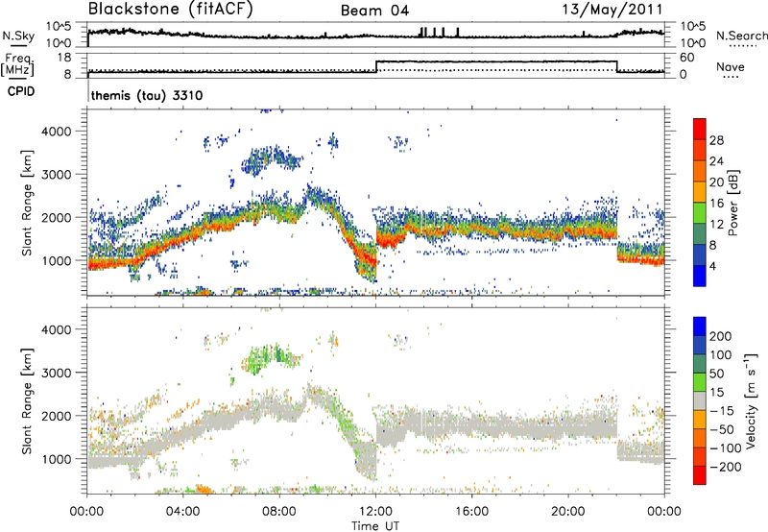
Task: Click the 24 label on Power colorbar
Action: (x=716, y=161)
